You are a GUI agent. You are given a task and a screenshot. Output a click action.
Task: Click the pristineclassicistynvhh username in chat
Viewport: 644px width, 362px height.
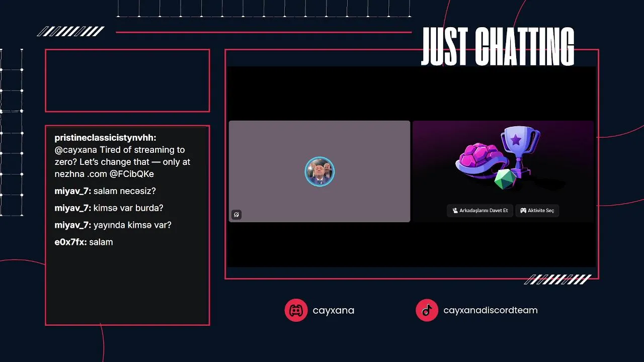click(106, 138)
